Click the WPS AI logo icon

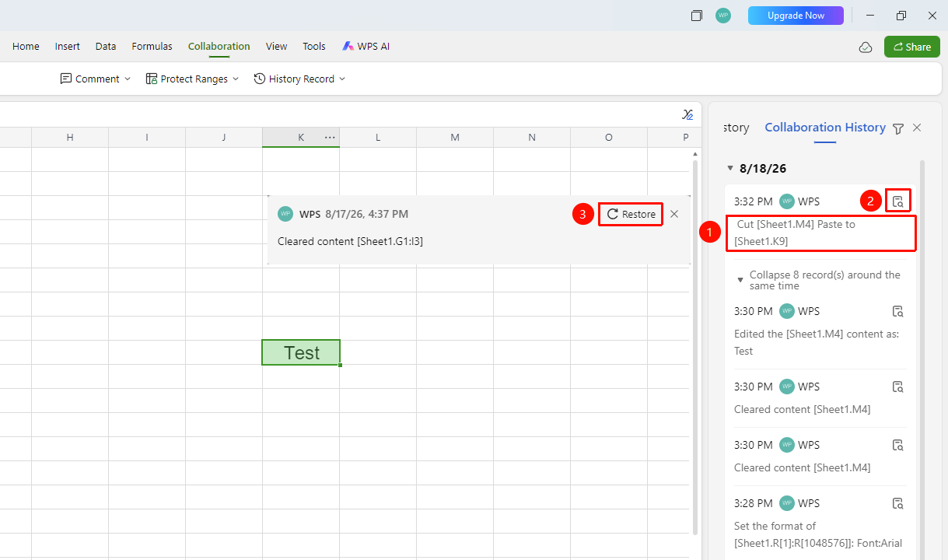[x=348, y=47]
